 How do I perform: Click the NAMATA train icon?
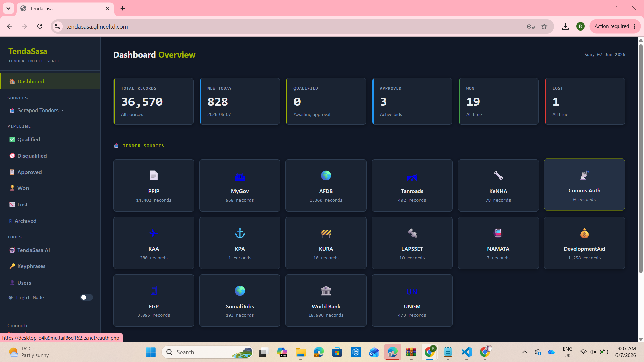tap(498, 233)
